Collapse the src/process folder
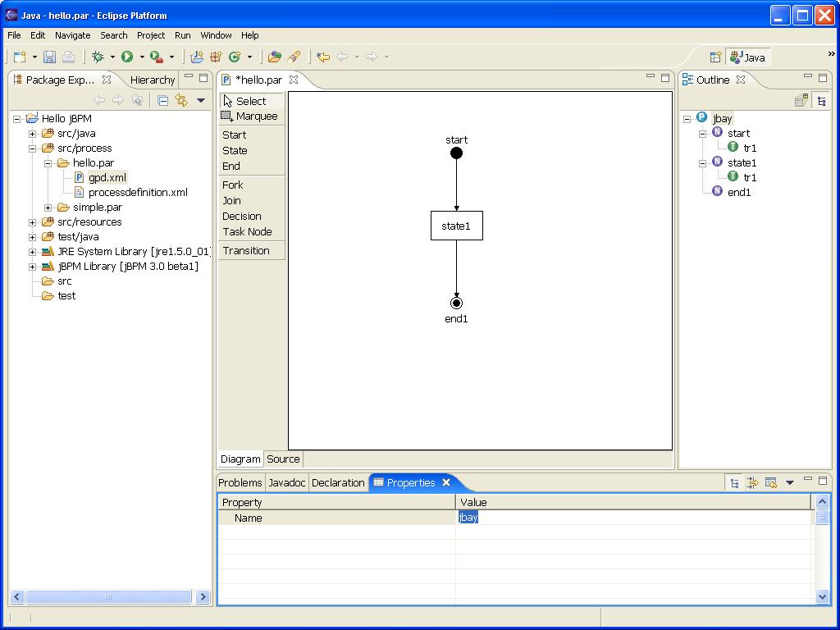840x630 pixels. coord(32,148)
